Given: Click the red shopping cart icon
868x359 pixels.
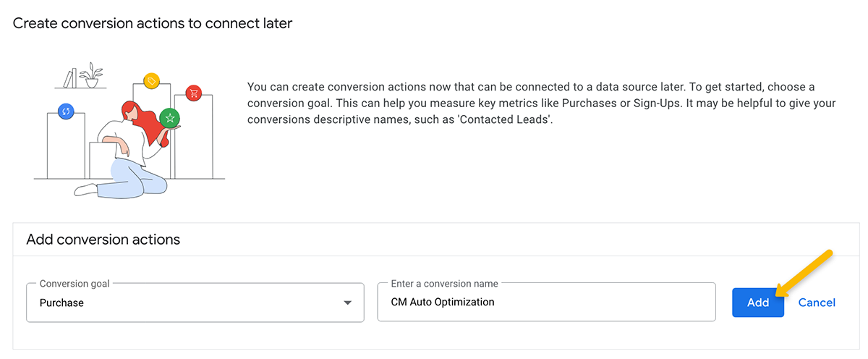Looking at the screenshot, I should tap(193, 93).
